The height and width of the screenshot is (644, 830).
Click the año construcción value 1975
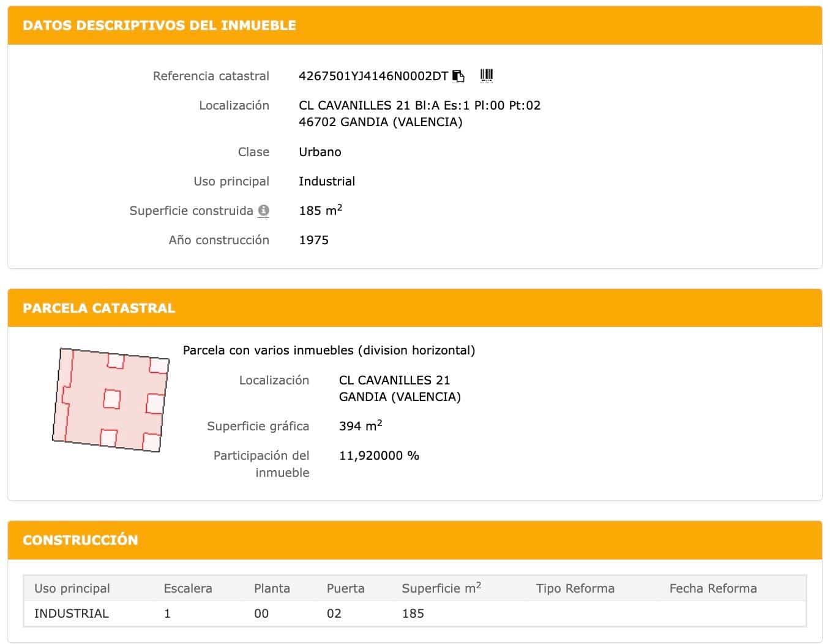(x=314, y=239)
